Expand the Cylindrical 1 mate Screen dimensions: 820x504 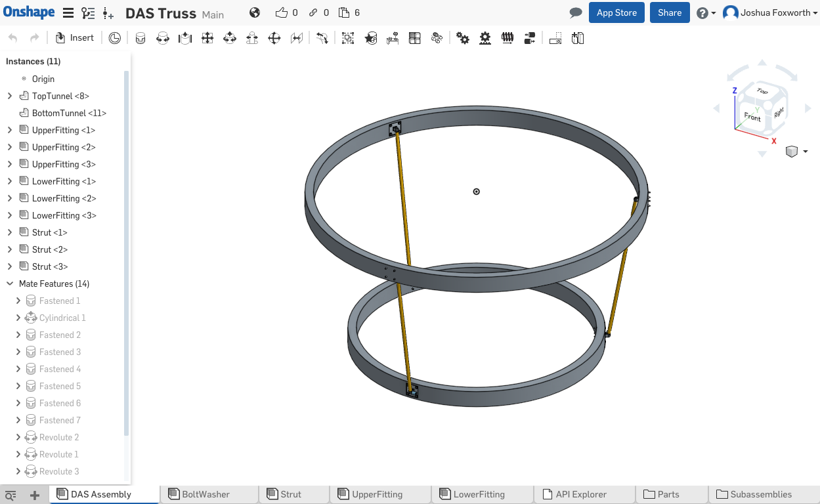point(18,318)
